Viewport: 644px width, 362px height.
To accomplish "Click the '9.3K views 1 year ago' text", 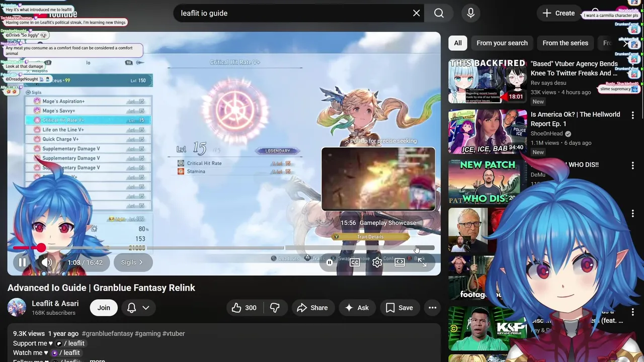I will pos(46,333).
